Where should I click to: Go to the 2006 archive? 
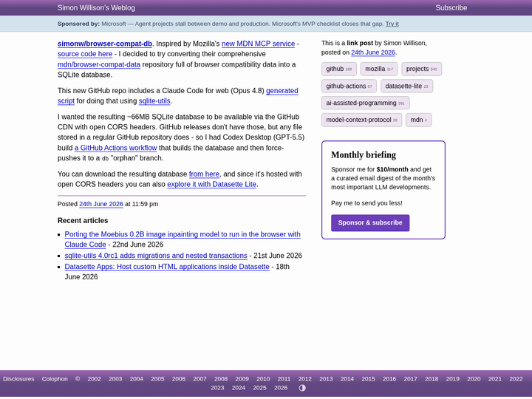click(x=179, y=378)
